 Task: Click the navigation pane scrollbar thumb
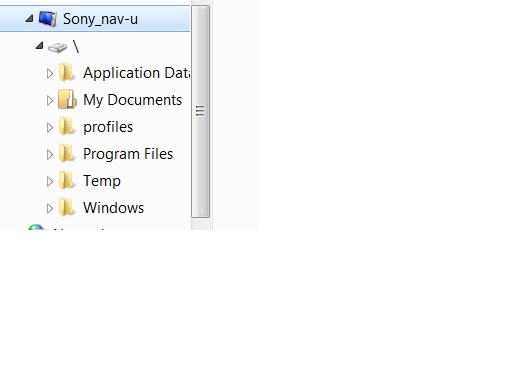pyautogui.click(x=200, y=111)
